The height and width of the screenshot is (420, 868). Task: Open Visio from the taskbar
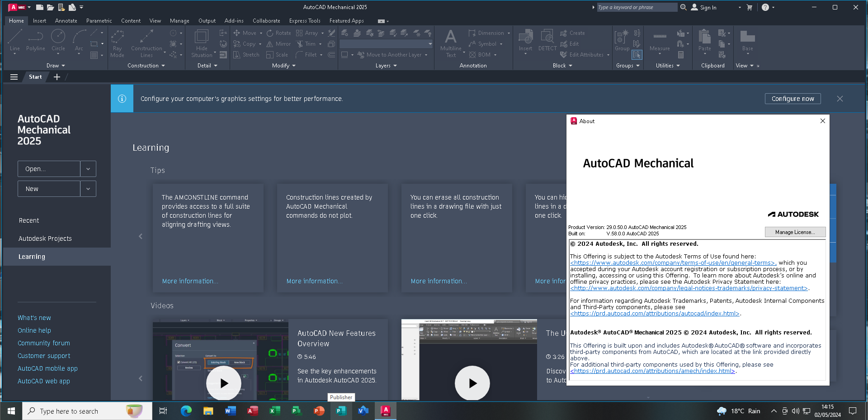click(x=363, y=411)
